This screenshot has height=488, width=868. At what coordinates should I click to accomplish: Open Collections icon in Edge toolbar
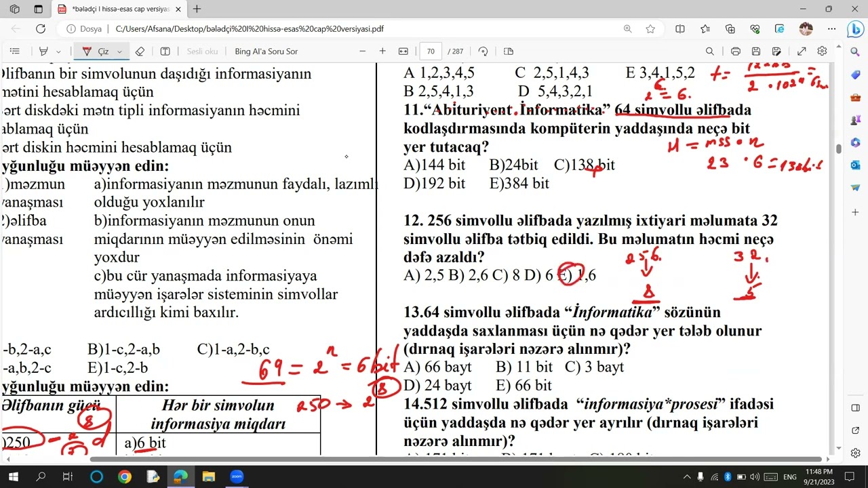click(x=730, y=29)
